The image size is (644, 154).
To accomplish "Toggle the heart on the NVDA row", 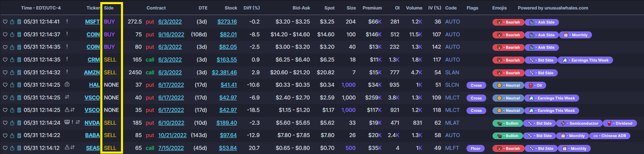I will click(5, 123).
